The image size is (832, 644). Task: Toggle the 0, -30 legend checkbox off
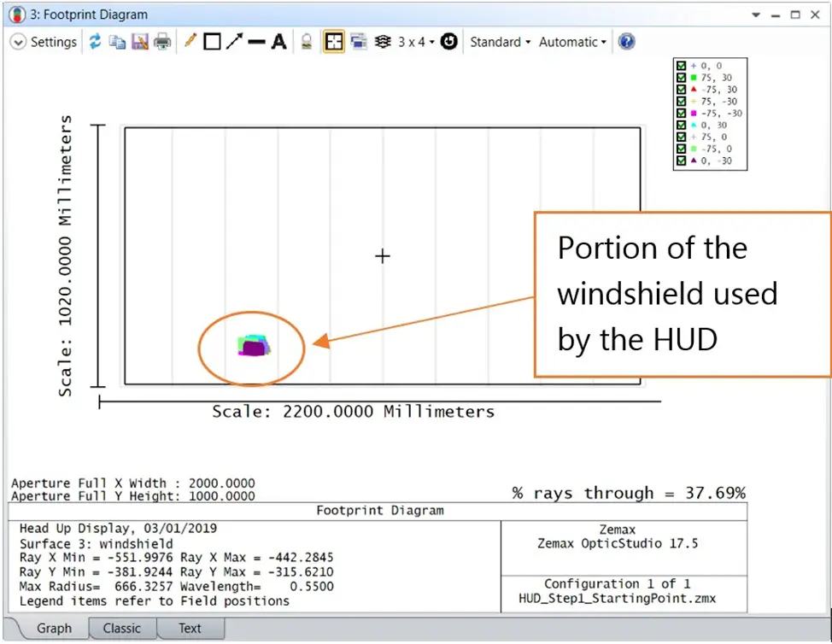681,160
